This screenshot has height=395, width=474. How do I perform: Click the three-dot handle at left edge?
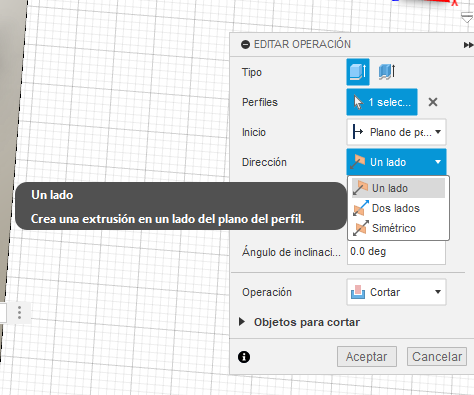[x=19, y=313]
